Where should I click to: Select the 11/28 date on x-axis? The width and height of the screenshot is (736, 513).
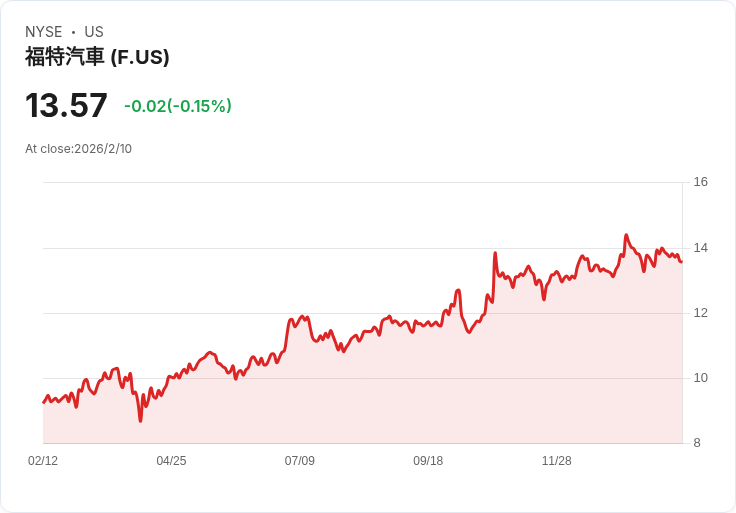556,461
